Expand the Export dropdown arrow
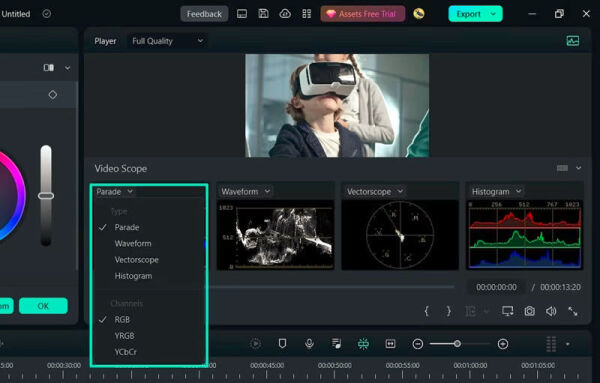Image resolution: width=600 pixels, height=383 pixels. [494, 14]
